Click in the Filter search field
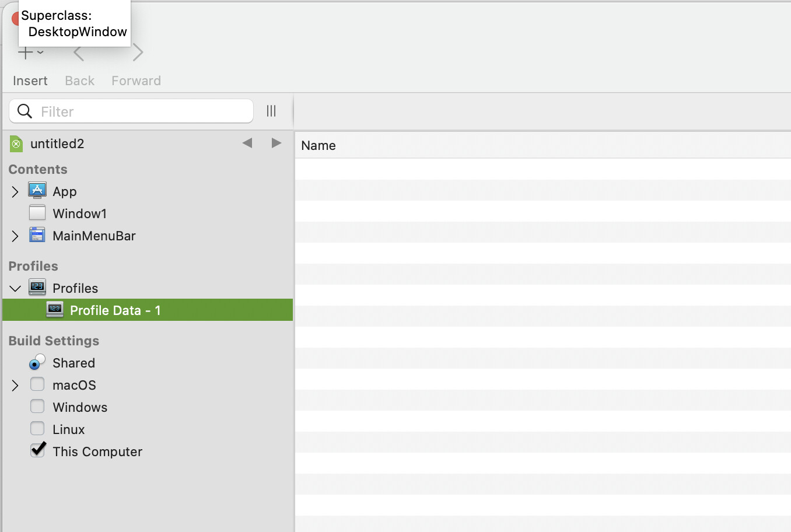The height and width of the screenshot is (532, 791). click(x=143, y=111)
